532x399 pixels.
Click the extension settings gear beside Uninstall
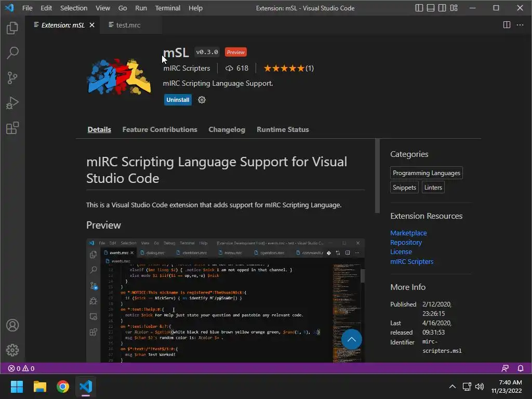click(202, 100)
